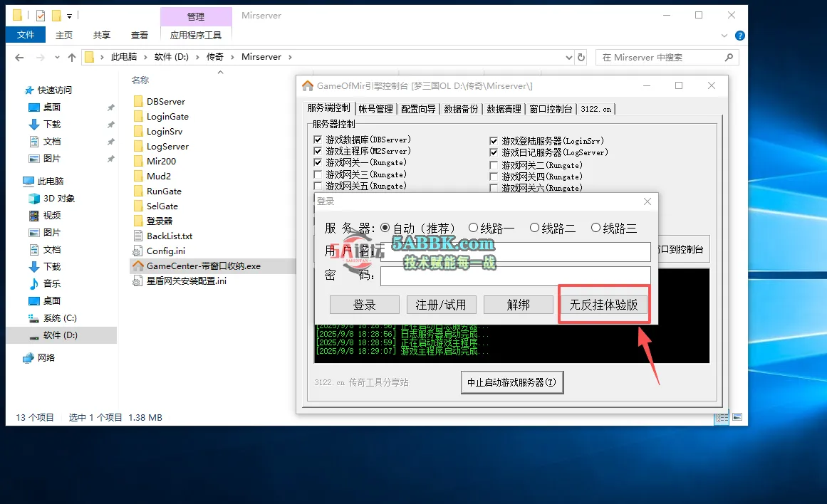The width and height of the screenshot is (827, 504).
Task: Open the 应用程序工具 ribbon tab
Action: 196,35
